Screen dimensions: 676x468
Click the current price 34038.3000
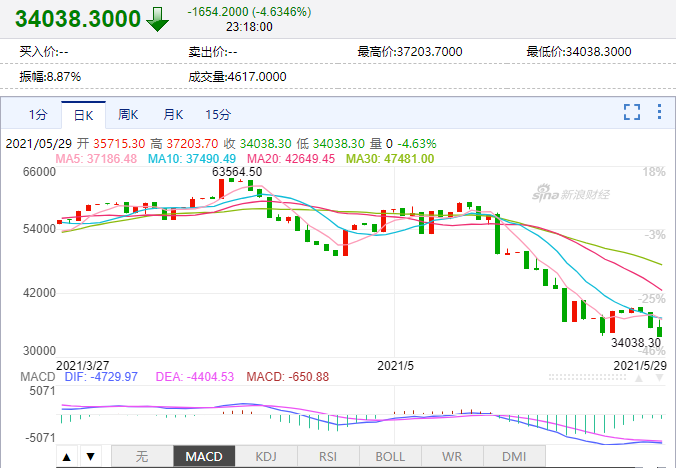click(78, 19)
